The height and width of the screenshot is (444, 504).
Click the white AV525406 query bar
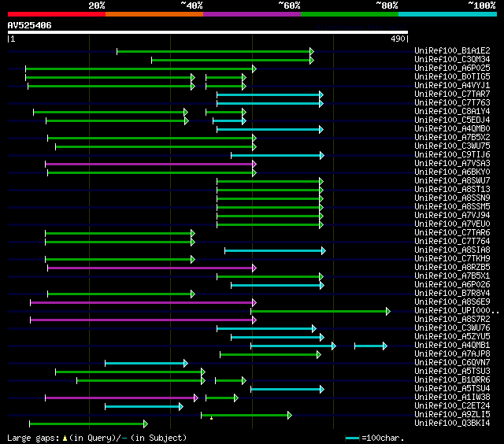click(x=208, y=32)
